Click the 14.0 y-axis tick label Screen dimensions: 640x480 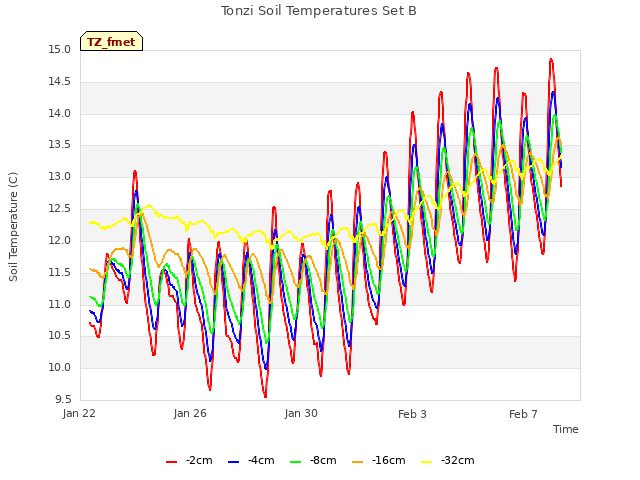(60, 113)
